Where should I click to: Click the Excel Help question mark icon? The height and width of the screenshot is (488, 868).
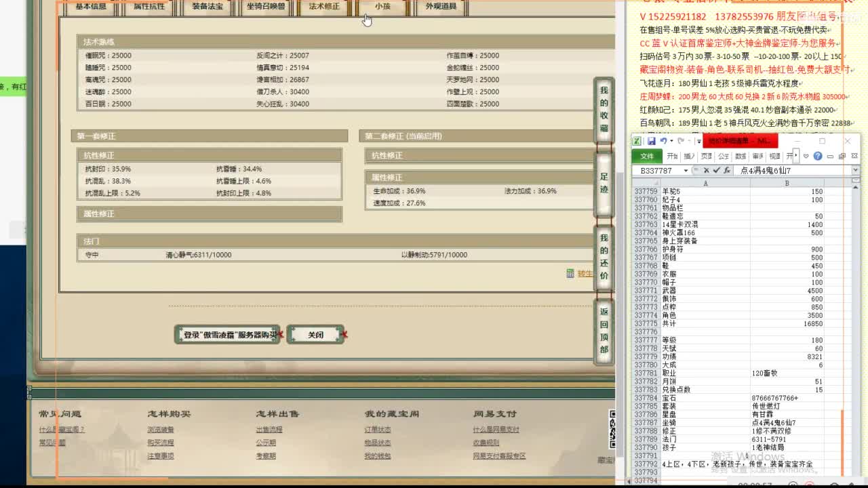pos(818,156)
